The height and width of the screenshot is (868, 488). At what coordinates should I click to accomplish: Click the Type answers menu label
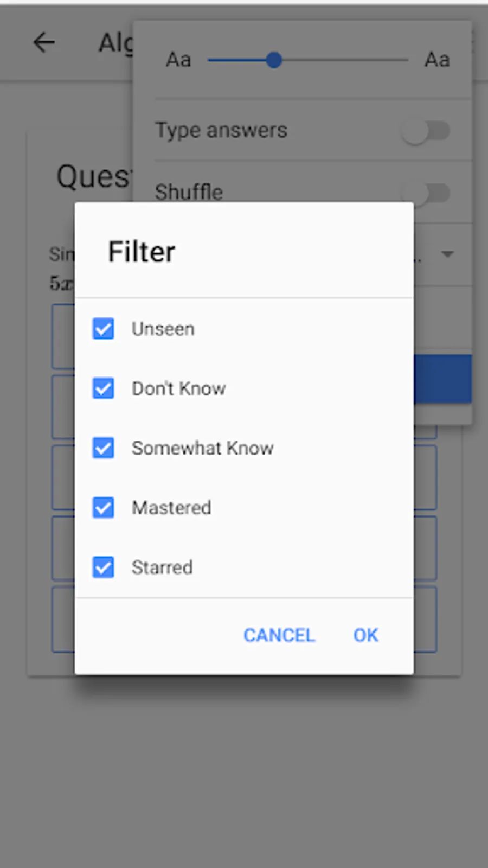(221, 131)
